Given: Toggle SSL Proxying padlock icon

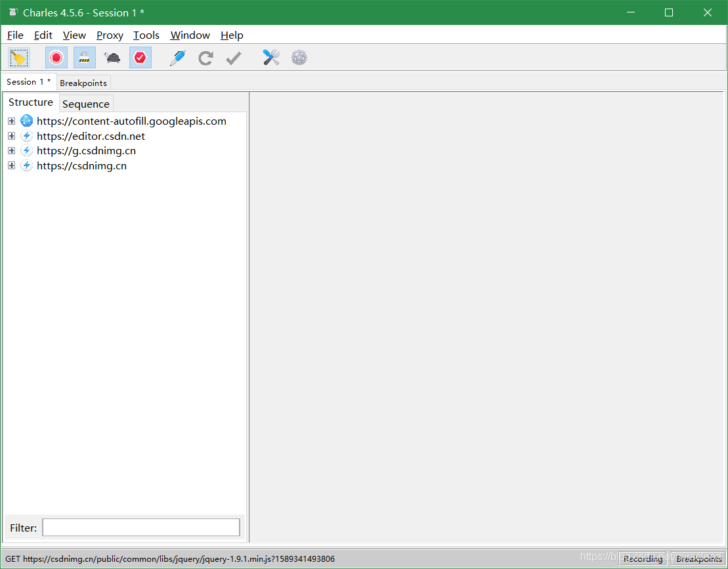Looking at the screenshot, I should pyautogui.click(x=85, y=58).
